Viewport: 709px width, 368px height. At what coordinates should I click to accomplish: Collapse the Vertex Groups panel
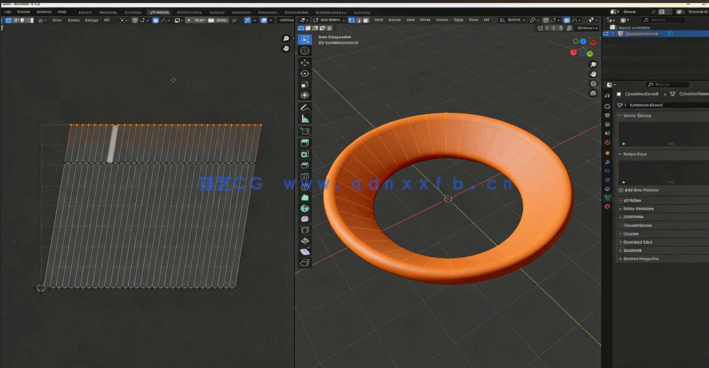[663, 116]
